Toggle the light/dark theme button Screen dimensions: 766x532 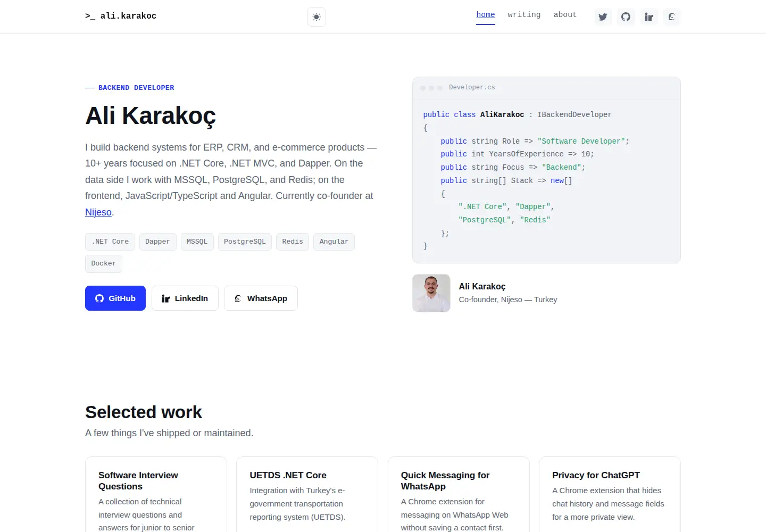click(x=317, y=17)
